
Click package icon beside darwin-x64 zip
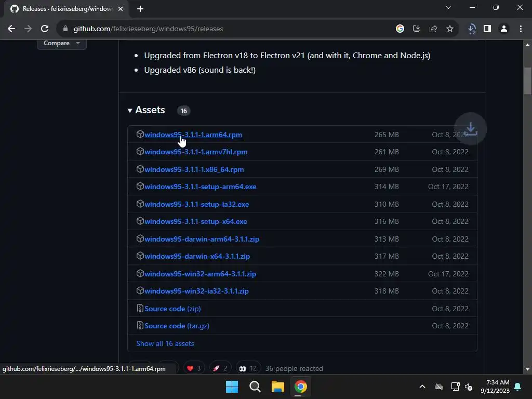pyautogui.click(x=140, y=256)
